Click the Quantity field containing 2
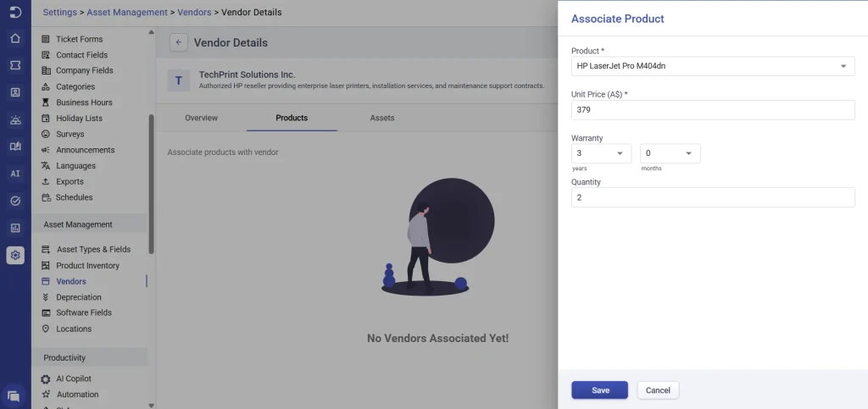This screenshot has height=409, width=868. click(x=713, y=197)
